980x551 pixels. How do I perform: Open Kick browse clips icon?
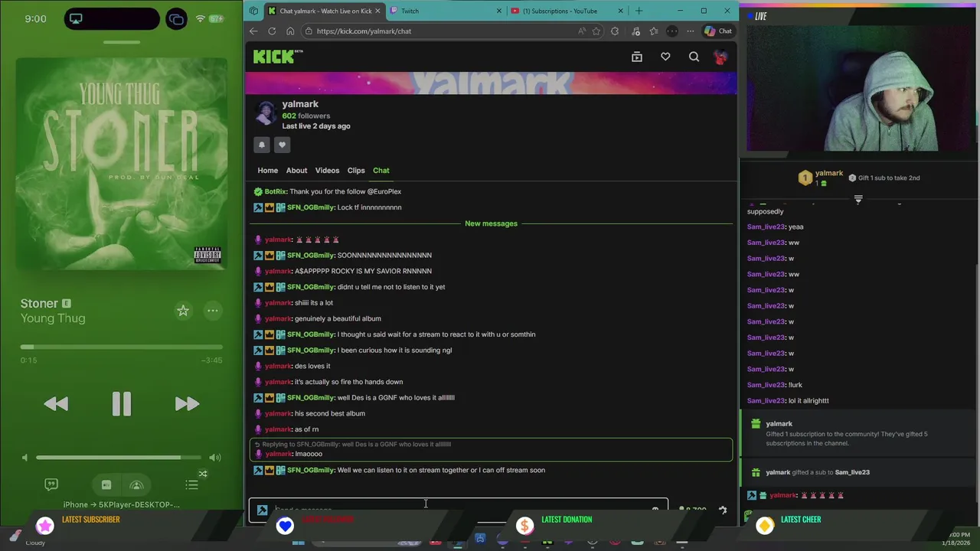[x=637, y=57]
